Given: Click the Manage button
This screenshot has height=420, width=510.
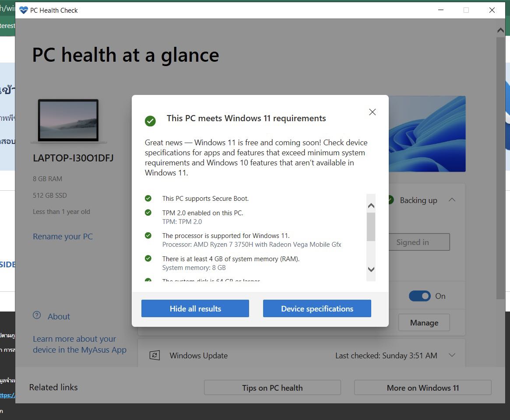Looking at the screenshot, I should [424, 322].
